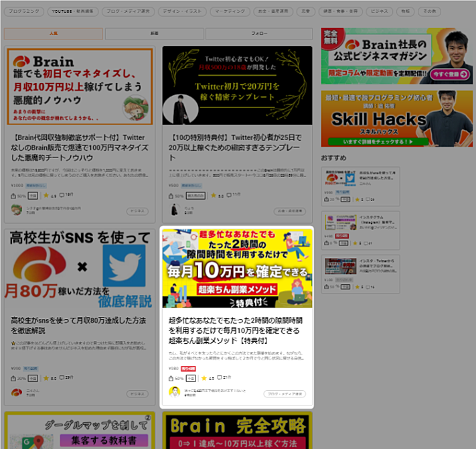Open recommended インスタグラム card thumbnail in sidebar

click(340, 222)
